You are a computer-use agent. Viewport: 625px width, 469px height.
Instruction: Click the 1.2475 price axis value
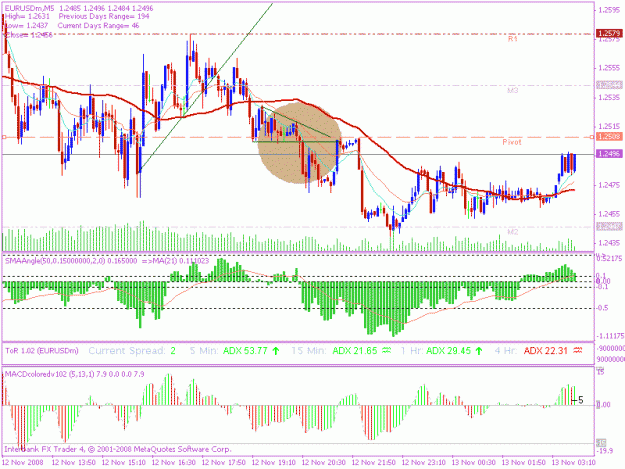coord(609,185)
